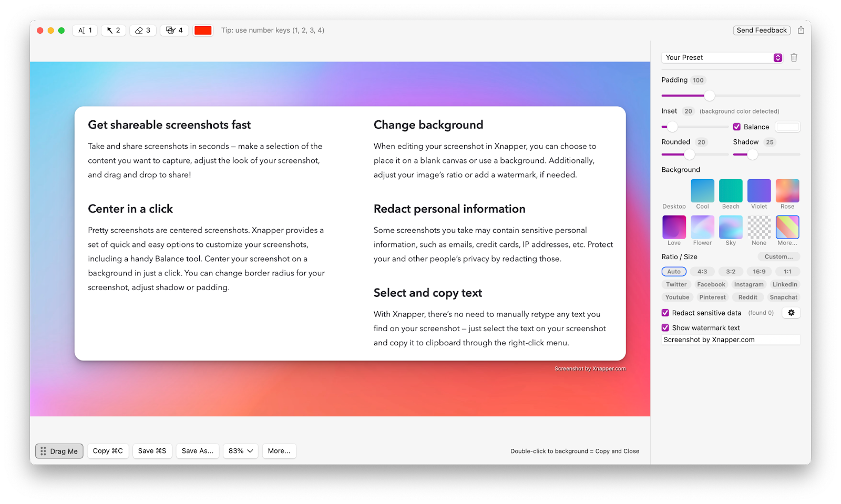
Task: Disable Redact sensitive data
Action: click(665, 312)
